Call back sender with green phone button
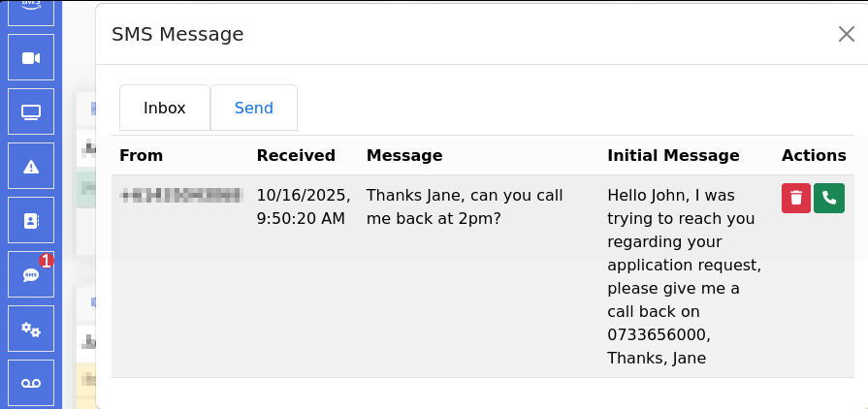 pyautogui.click(x=829, y=198)
